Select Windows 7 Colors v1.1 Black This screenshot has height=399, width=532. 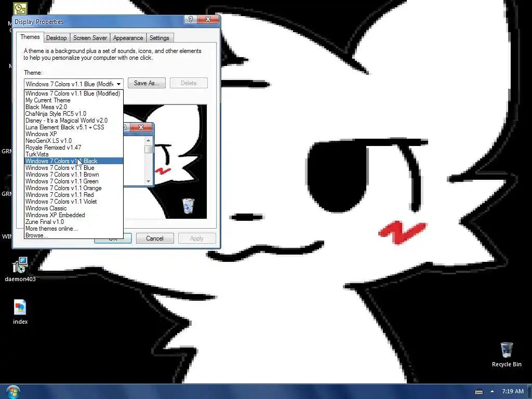click(73, 161)
